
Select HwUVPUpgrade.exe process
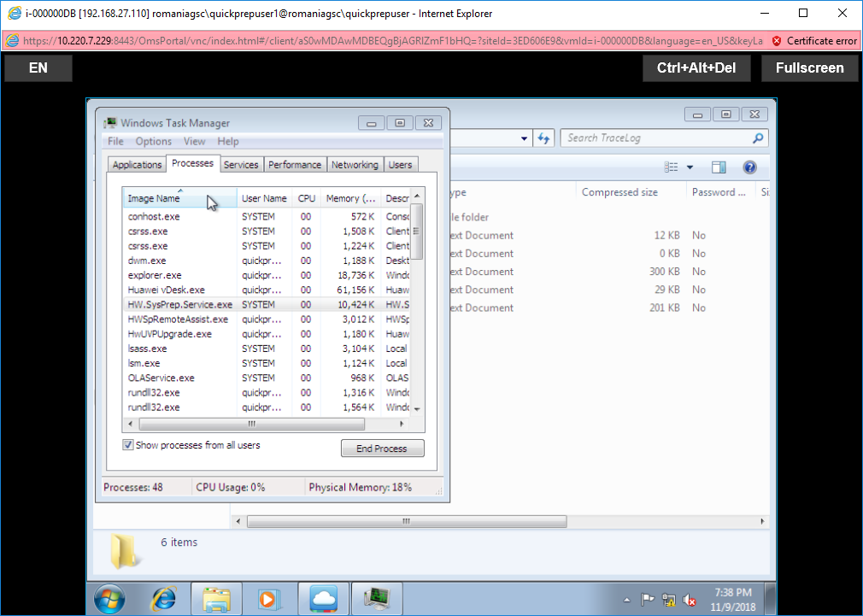pos(267,333)
